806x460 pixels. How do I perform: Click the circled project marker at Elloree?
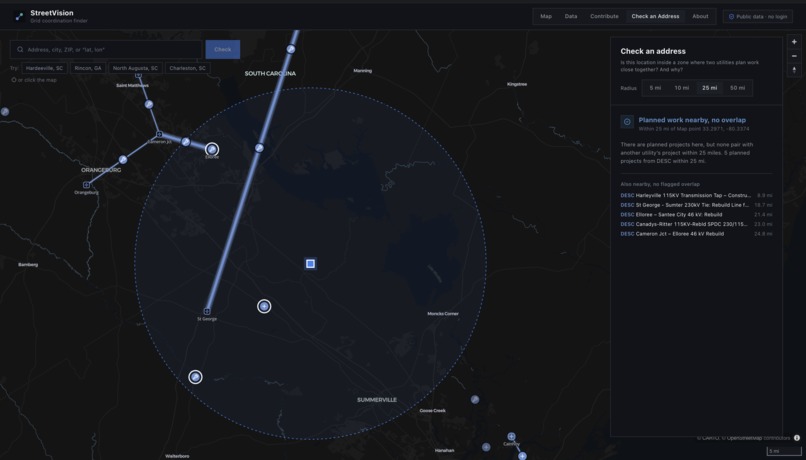pyautogui.click(x=212, y=150)
